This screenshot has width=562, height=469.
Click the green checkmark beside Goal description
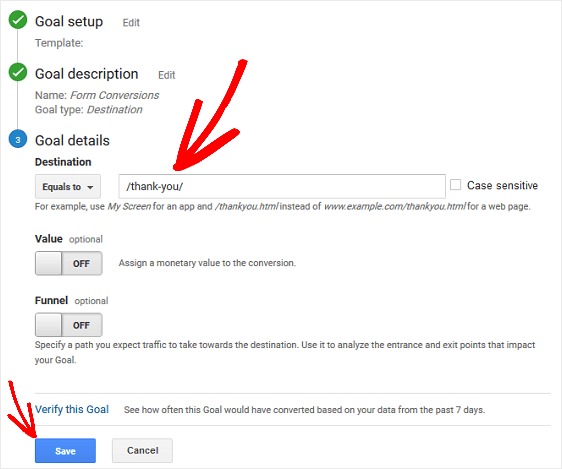click(18, 72)
